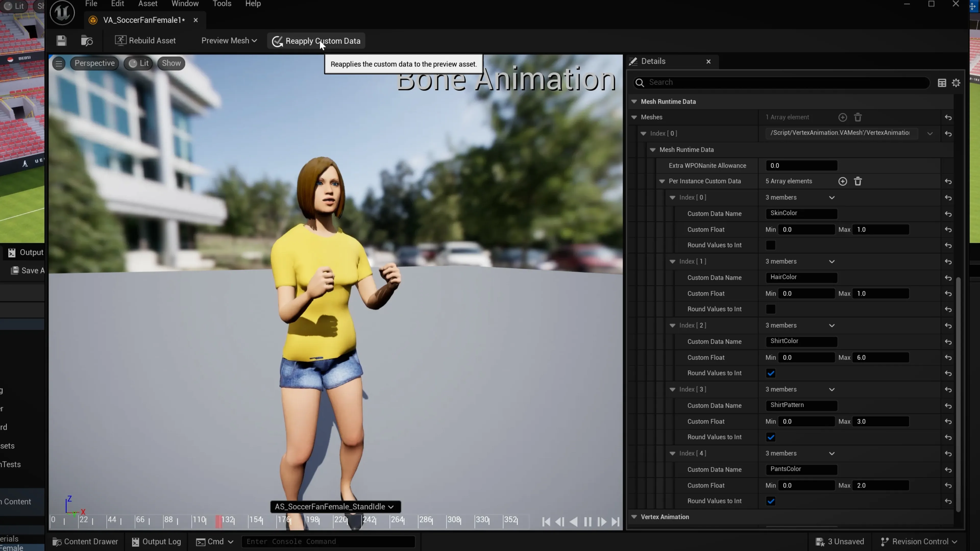The width and height of the screenshot is (980, 551).
Task: Open the Details panel settings gear
Action: (957, 82)
